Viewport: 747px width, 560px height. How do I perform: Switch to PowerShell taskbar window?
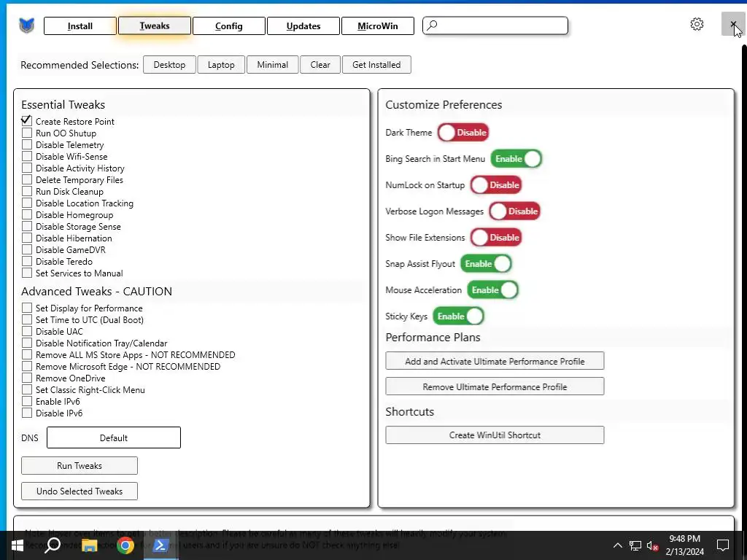click(160, 545)
